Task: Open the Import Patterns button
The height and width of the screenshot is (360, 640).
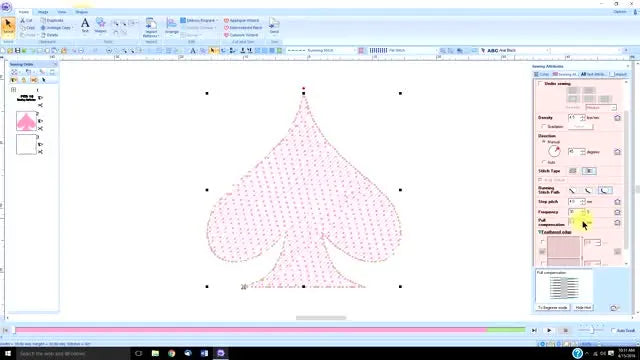Action: click(x=151, y=27)
